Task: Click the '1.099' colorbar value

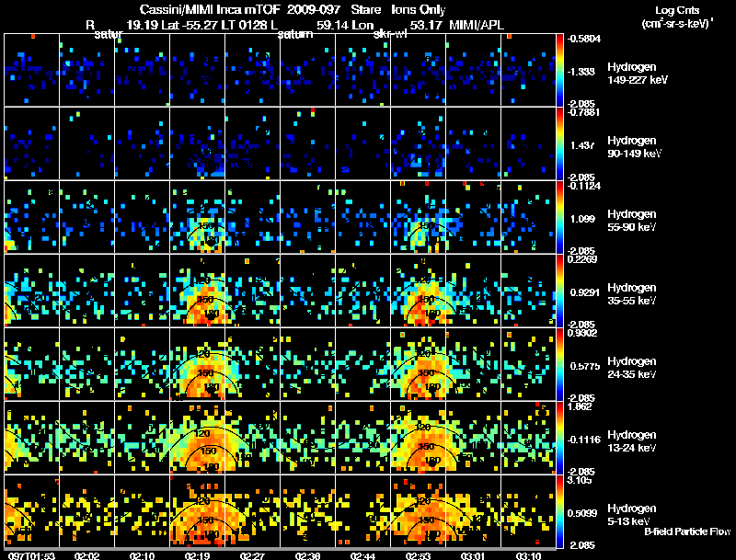Action: (582, 219)
